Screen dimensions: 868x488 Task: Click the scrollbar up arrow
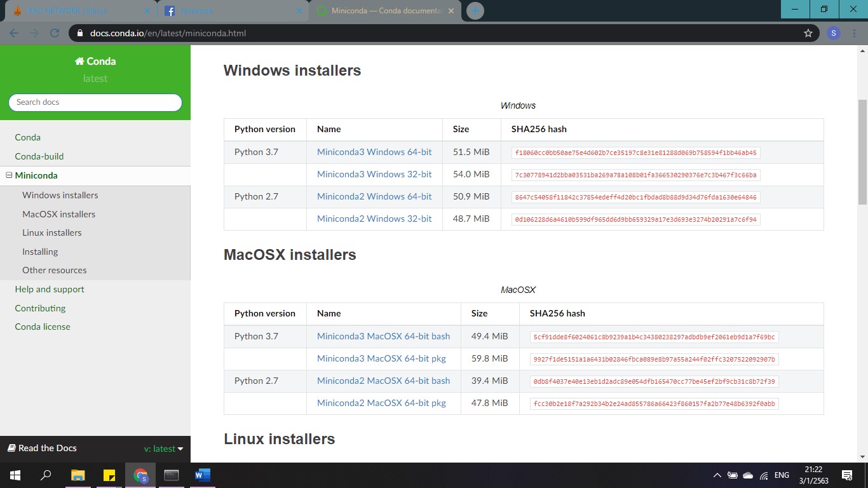(862, 50)
